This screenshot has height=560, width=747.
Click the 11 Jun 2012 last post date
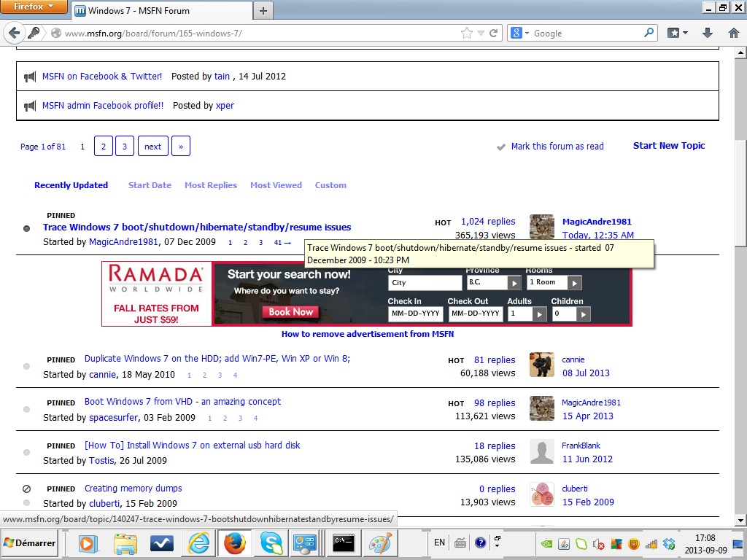[x=587, y=459]
